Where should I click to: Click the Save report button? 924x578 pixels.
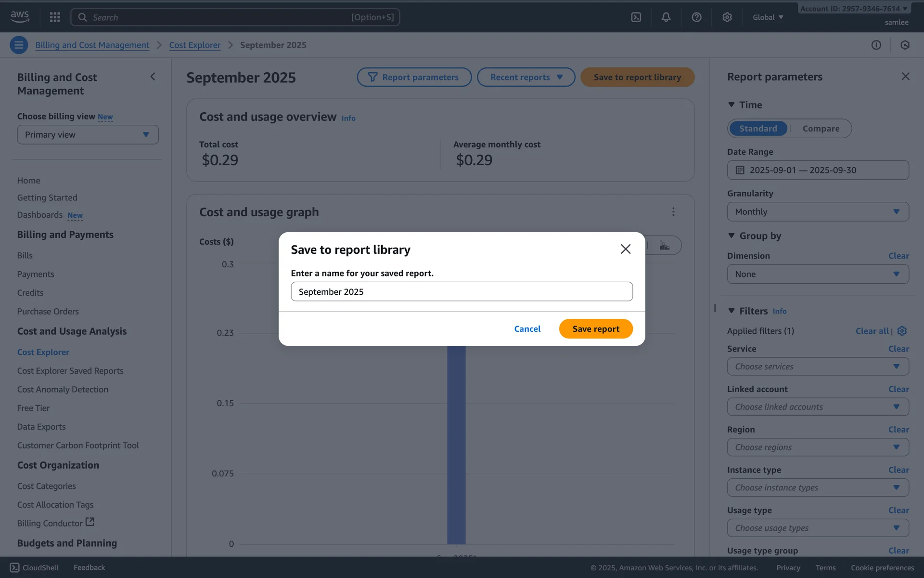tap(595, 329)
